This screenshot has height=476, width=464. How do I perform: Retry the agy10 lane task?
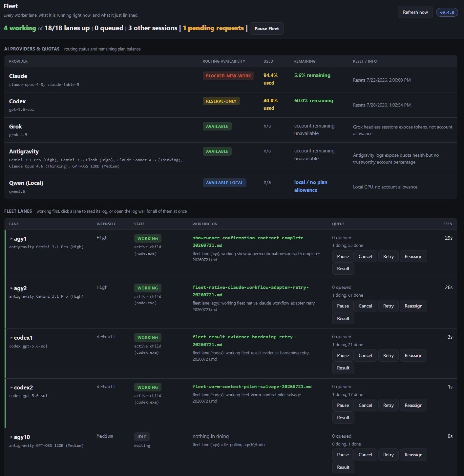pyautogui.click(x=388, y=455)
